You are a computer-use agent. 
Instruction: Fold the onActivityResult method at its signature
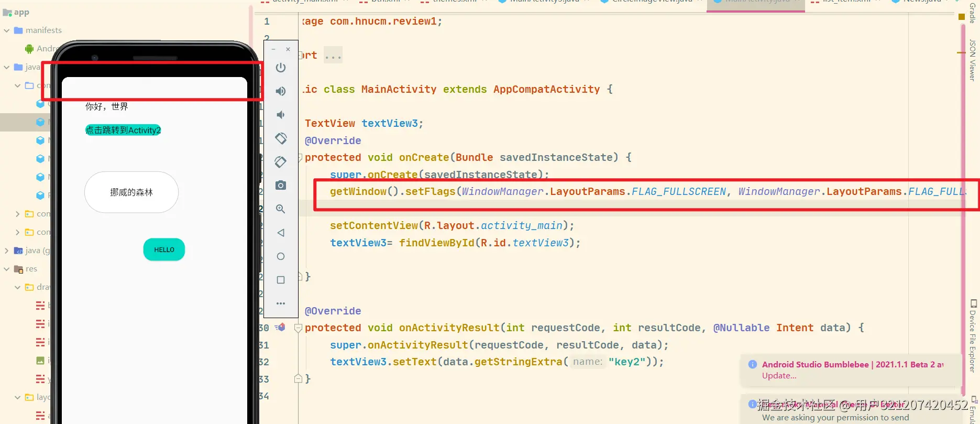(298, 328)
